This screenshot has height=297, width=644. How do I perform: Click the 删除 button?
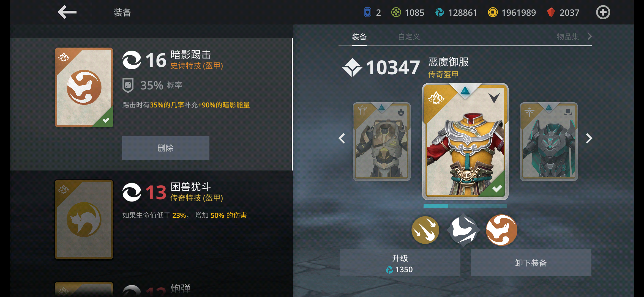(166, 148)
